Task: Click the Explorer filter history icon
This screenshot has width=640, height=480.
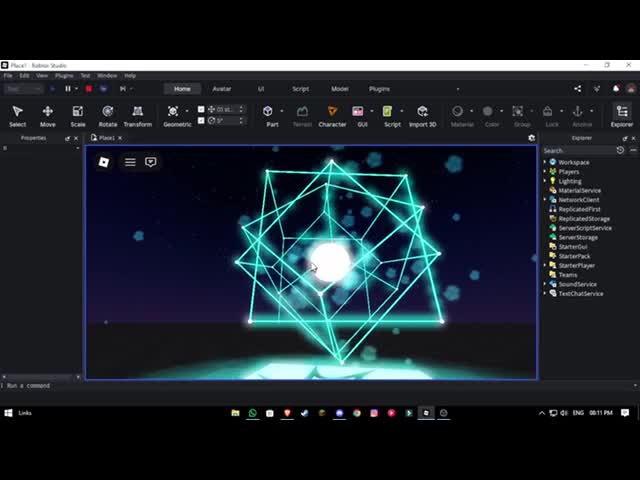Action: tap(620, 150)
